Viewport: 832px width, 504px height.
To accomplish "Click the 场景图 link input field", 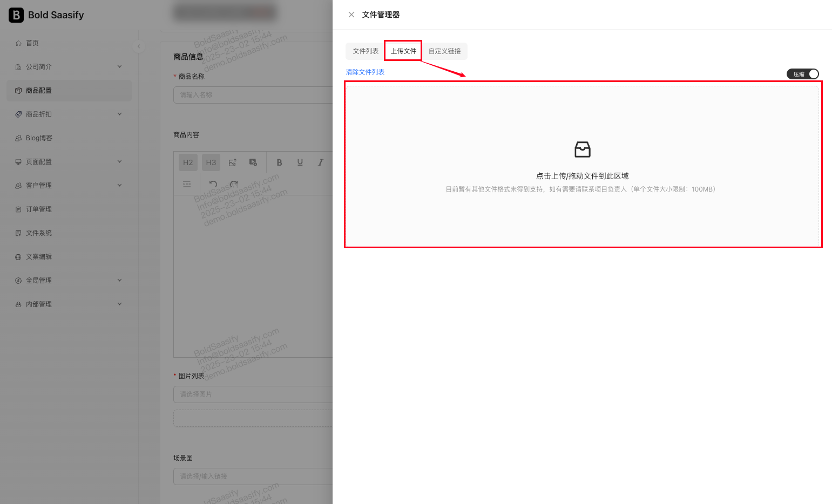I will pos(253,476).
